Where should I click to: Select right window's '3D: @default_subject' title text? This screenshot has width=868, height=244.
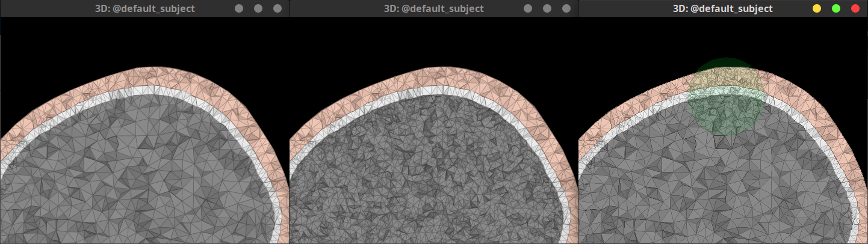722,8
